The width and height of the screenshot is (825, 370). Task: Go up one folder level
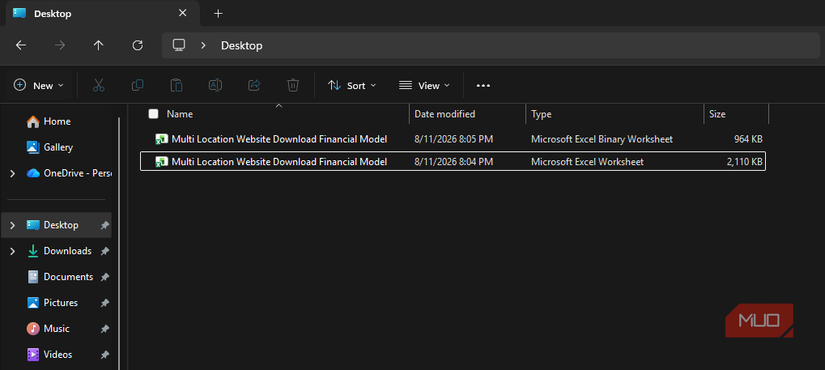click(98, 45)
